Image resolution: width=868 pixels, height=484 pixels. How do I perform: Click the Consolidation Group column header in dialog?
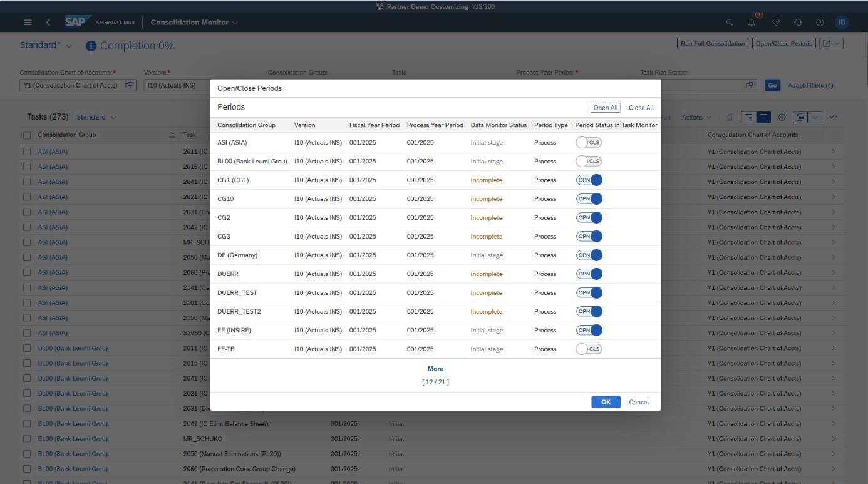point(246,125)
